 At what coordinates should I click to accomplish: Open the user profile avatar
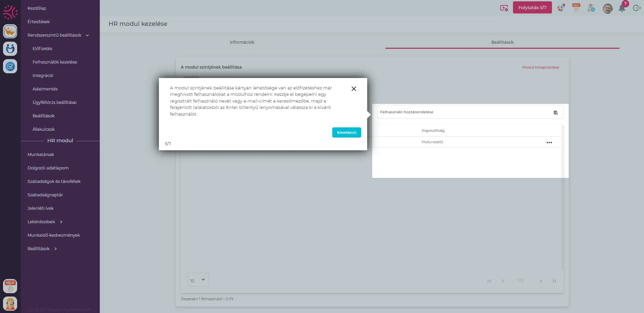point(607,8)
